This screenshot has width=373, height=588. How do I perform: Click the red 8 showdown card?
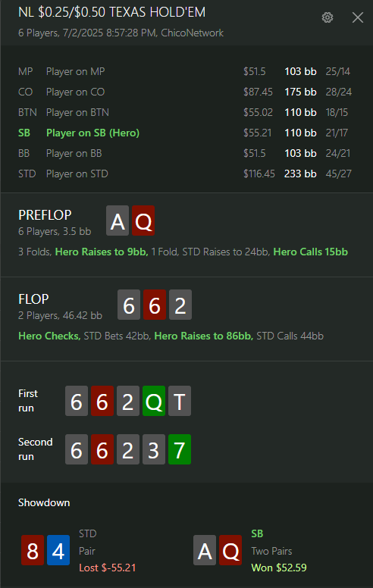point(33,550)
